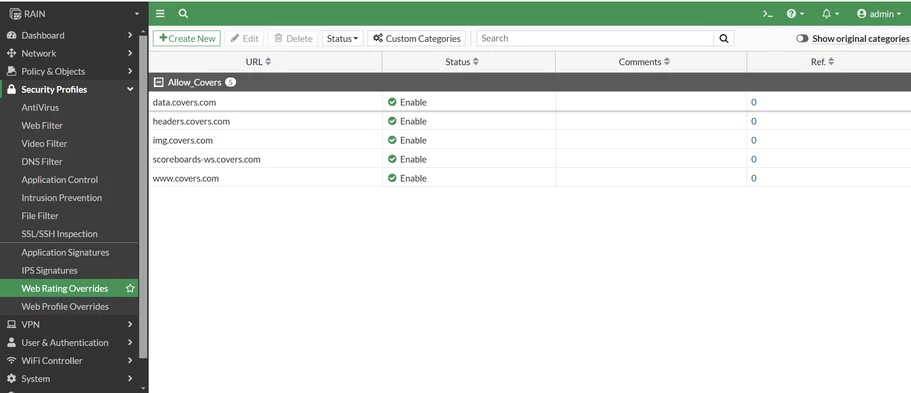Open SSL/SSH Inspection page
Screen dimensions: 911x393
pyautogui.click(x=59, y=234)
